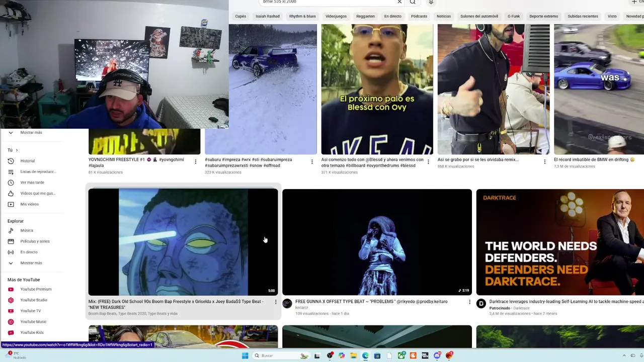Open Microsoft Edge from the taskbar
Image resolution: width=644 pixels, height=362 pixels.
(x=365, y=355)
